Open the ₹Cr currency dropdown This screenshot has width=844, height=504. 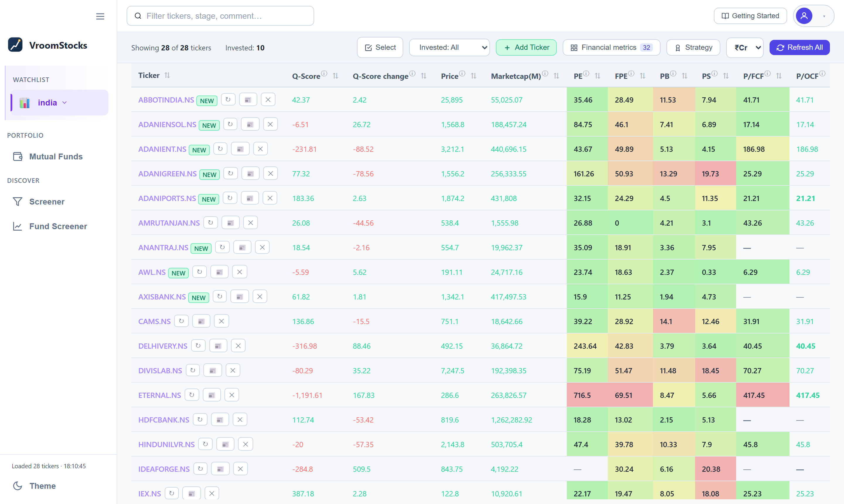tap(745, 47)
